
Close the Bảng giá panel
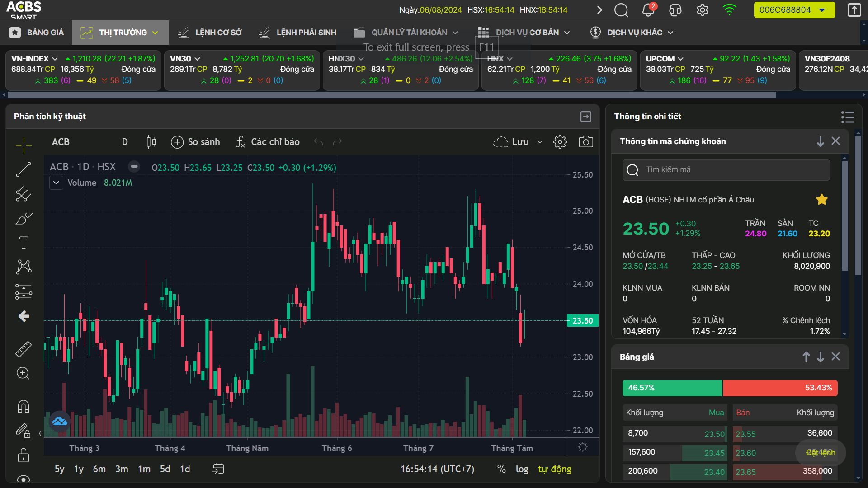click(836, 357)
